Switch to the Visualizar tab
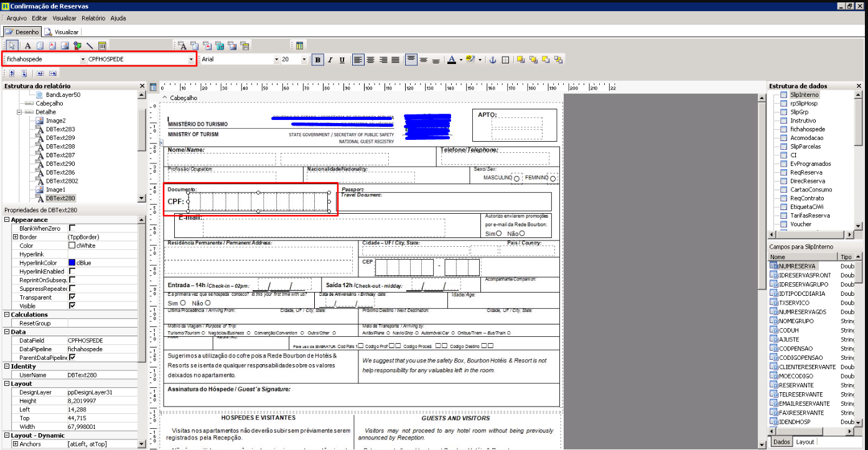This screenshot has height=450, width=868. [62, 32]
